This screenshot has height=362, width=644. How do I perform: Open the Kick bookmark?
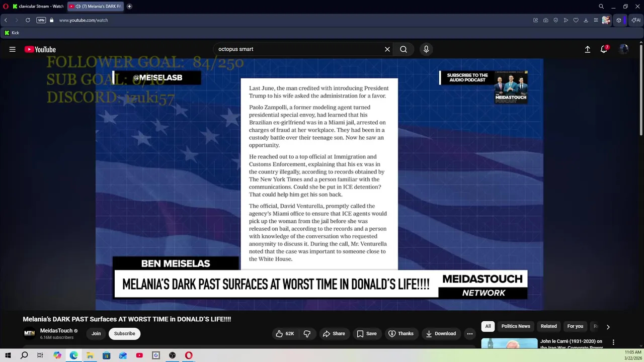point(12,33)
